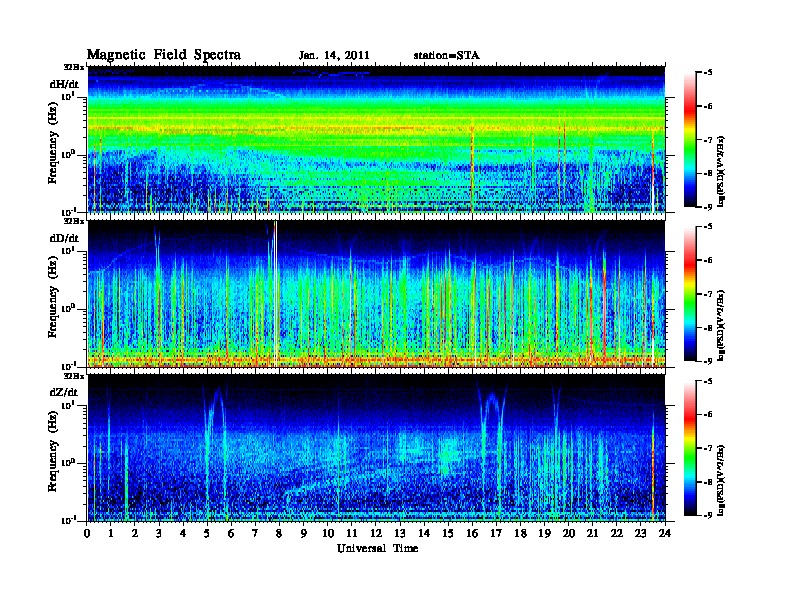Screen dimensions: 792x612
Task: Click hour tick label '11' on time axis
Action: tap(352, 533)
